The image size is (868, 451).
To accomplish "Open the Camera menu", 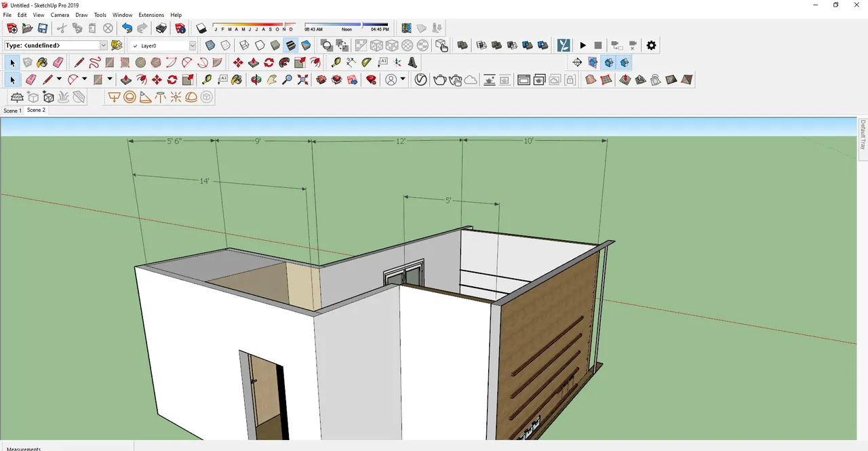I will coord(60,15).
